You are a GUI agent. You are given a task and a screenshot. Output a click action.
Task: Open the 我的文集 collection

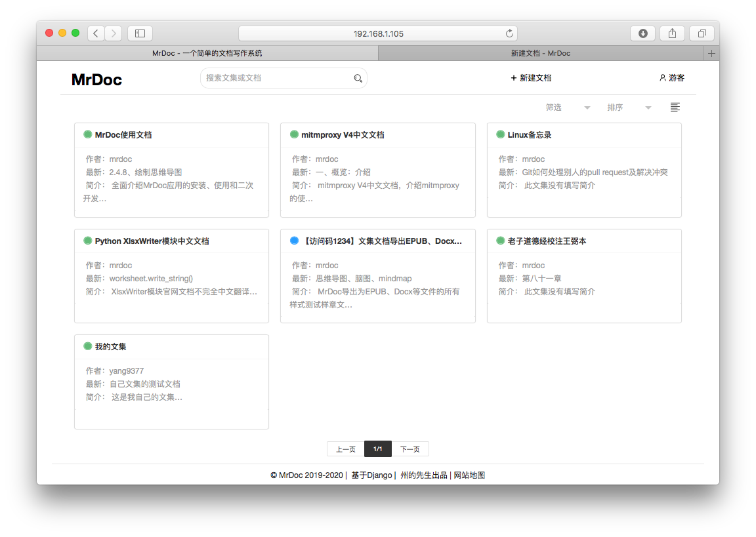pos(110,346)
